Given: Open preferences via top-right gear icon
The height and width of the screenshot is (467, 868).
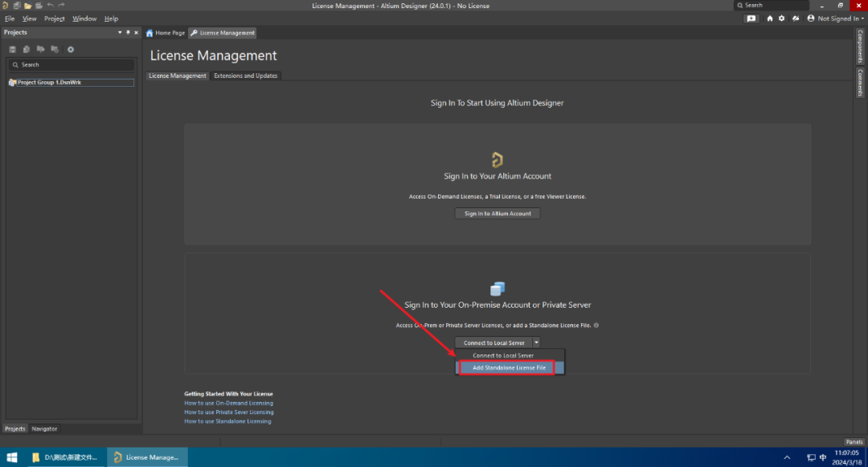Looking at the screenshot, I should (x=782, y=18).
